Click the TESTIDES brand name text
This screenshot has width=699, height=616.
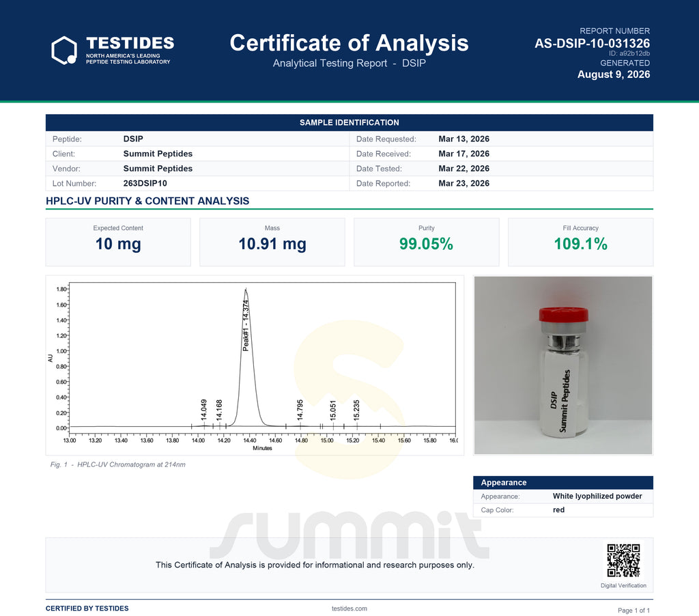click(x=130, y=43)
